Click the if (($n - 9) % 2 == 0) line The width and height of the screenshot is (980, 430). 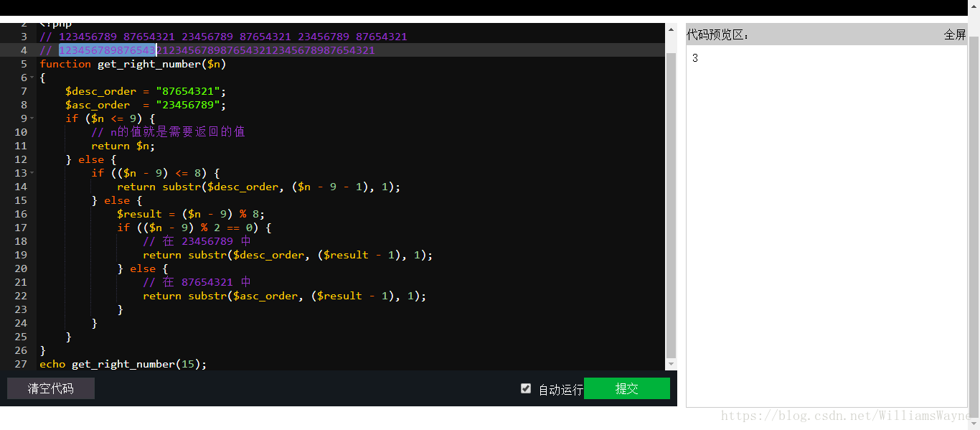pyautogui.click(x=194, y=228)
